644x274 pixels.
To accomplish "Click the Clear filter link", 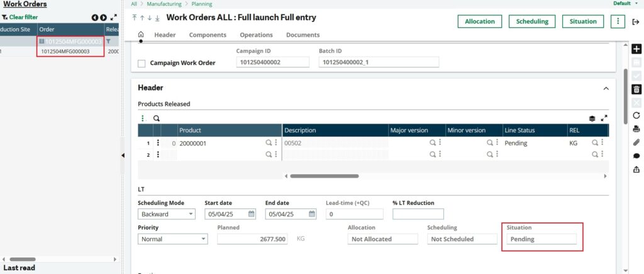I will click(x=23, y=17).
